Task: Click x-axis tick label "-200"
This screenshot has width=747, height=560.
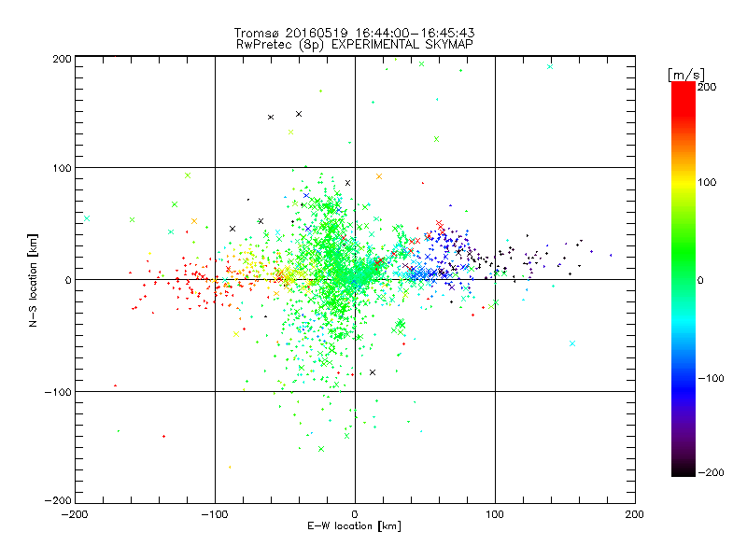Action: tap(75, 515)
